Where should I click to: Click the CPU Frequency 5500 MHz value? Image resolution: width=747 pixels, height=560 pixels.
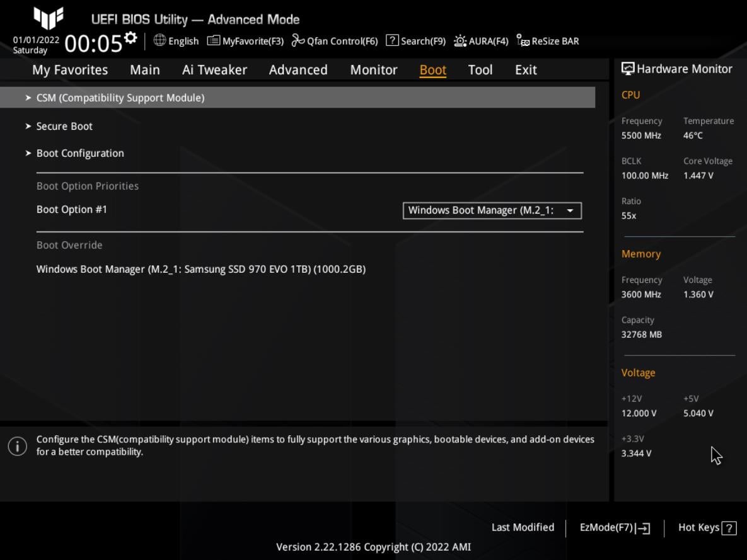pos(640,135)
